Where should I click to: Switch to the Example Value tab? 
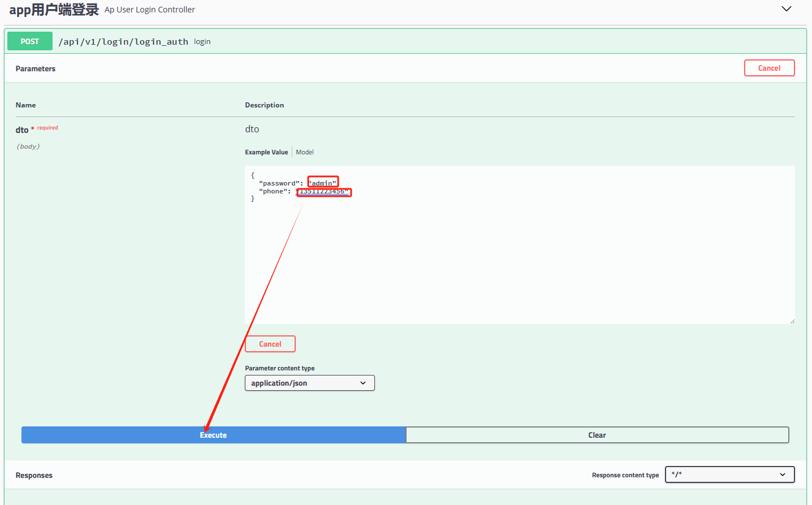pos(266,152)
